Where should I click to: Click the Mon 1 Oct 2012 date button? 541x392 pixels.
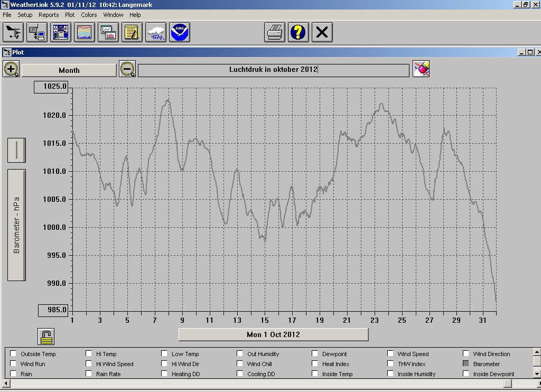(x=273, y=334)
